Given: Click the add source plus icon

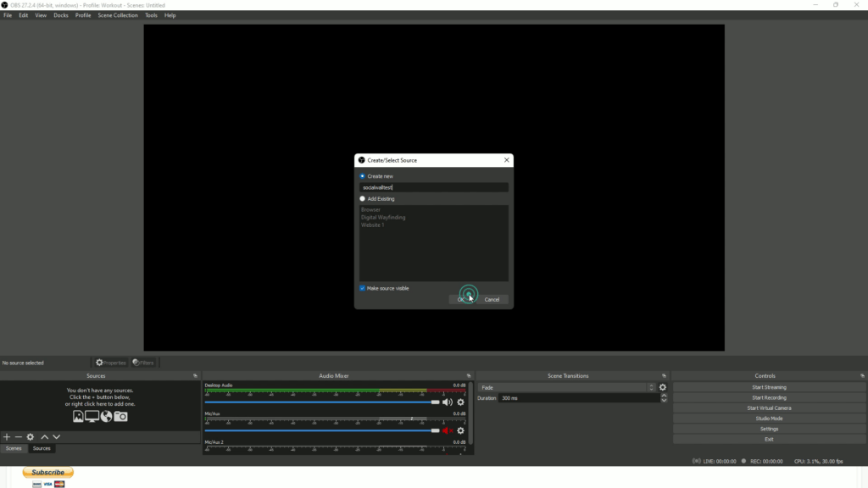Looking at the screenshot, I should point(7,437).
